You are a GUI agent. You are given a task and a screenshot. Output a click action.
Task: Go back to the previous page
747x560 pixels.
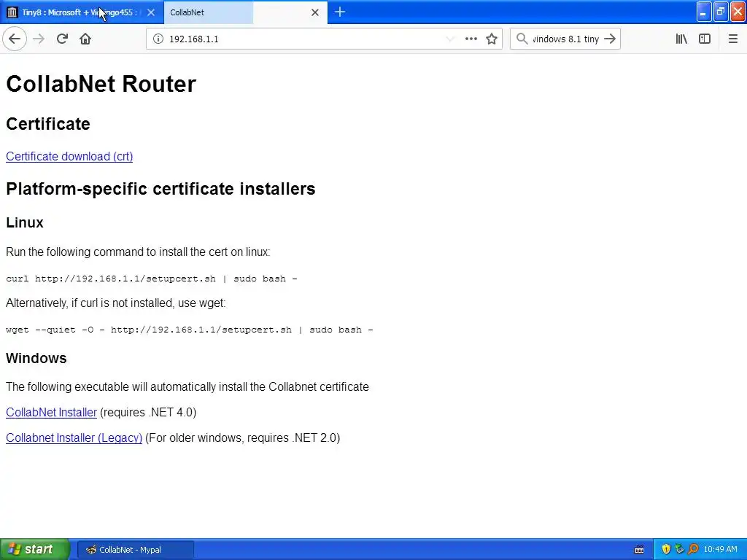click(15, 39)
